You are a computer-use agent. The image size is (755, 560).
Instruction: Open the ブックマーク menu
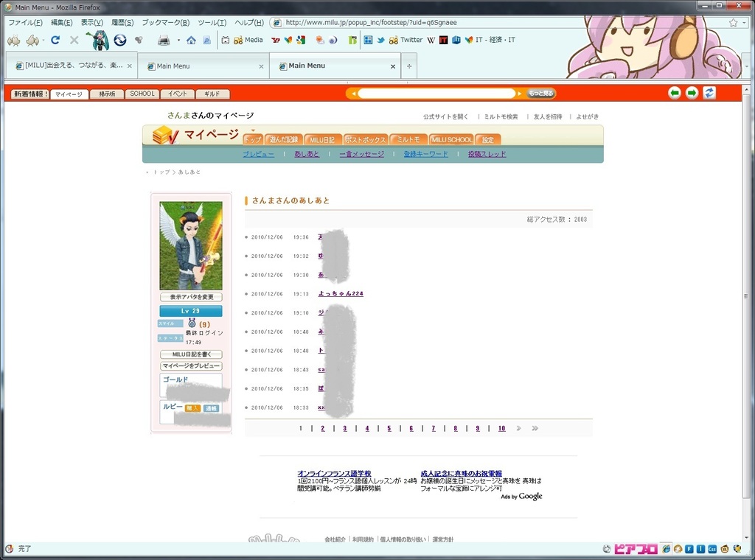coord(166,23)
